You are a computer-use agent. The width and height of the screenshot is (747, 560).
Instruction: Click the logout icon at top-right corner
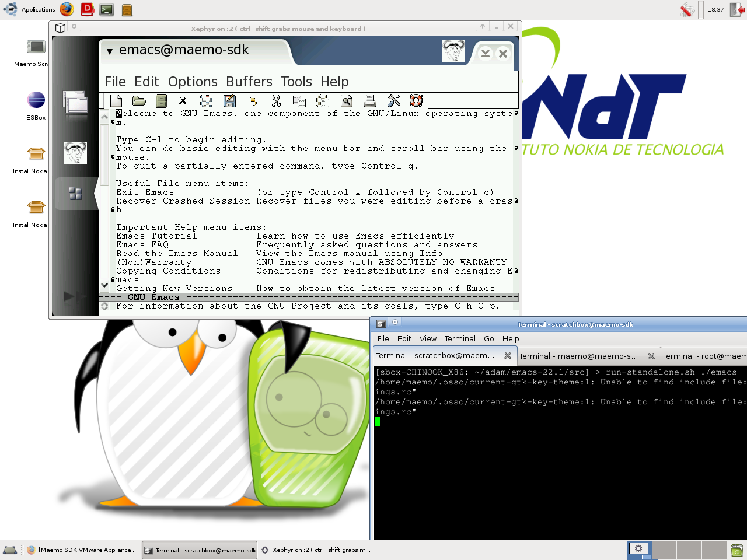[x=738, y=9]
